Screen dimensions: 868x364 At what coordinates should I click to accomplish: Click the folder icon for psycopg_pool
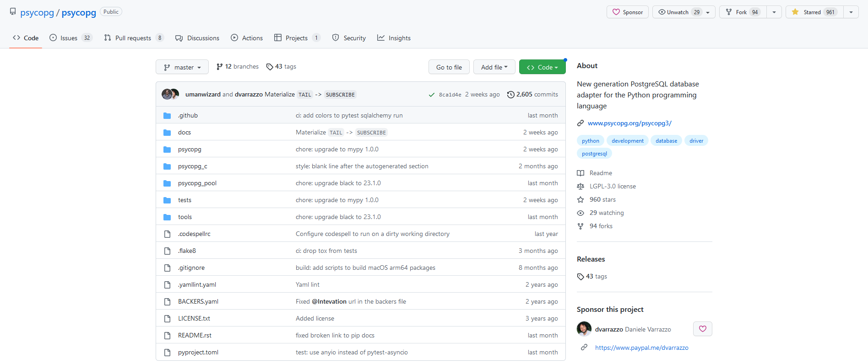(x=167, y=183)
